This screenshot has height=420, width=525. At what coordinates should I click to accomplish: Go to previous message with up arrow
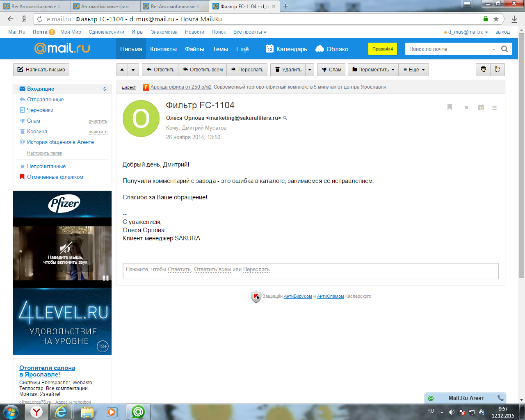click(x=122, y=70)
